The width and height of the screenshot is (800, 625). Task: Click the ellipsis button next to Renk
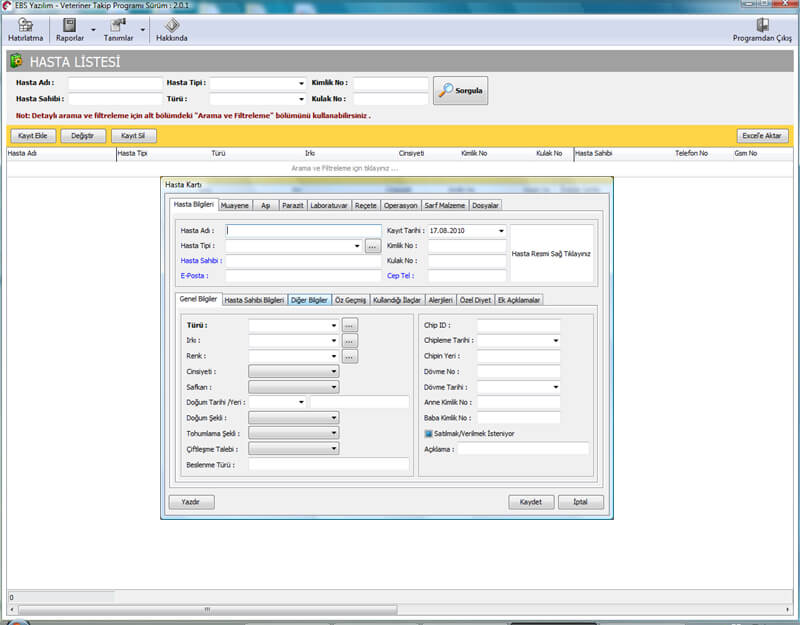pyautogui.click(x=349, y=356)
